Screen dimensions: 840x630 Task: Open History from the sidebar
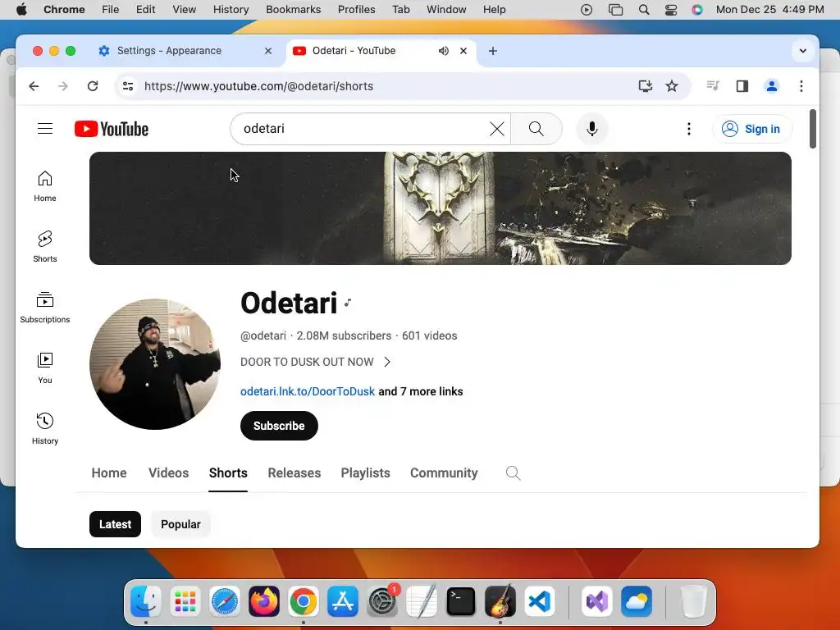45,428
